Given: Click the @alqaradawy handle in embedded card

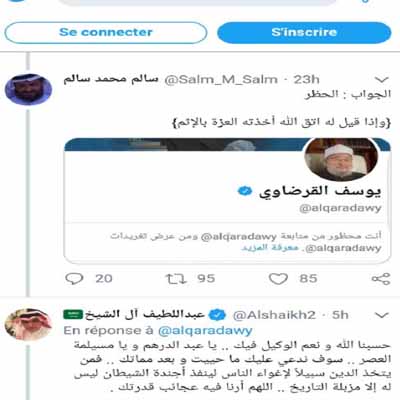Looking at the screenshot, I should pyautogui.click(x=340, y=208).
